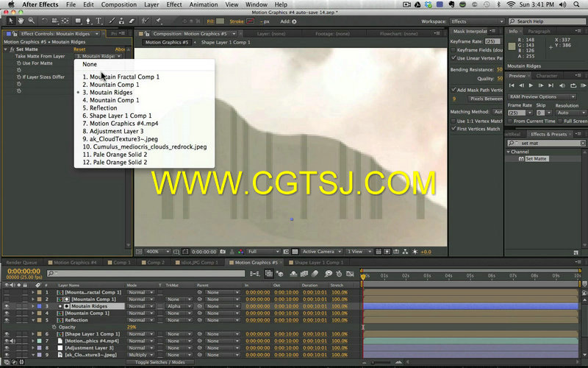The height and width of the screenshot is (368, 588).
Task: Toggle the frame blending timeline icon
Action: point(304,274)
